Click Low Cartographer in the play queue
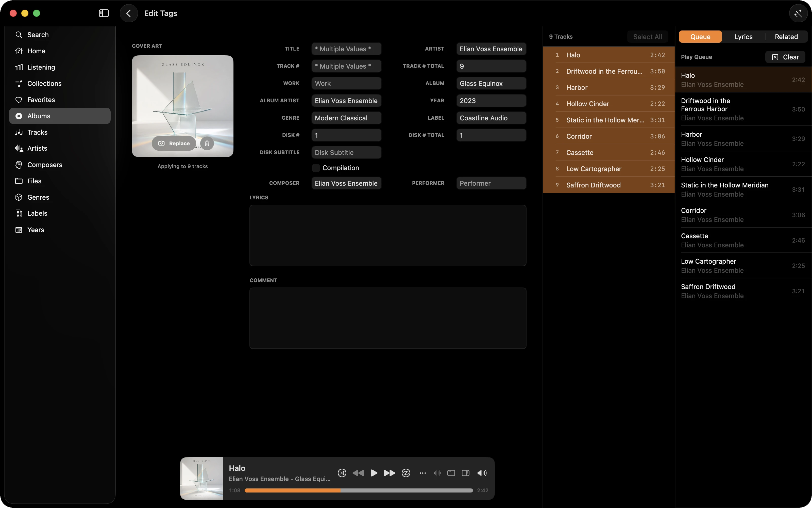Screen dimensions: 812x508 [743, 266]
